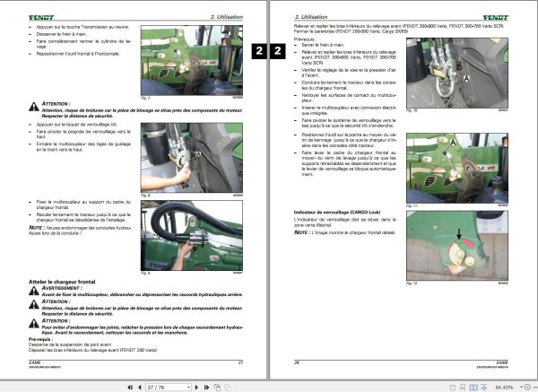Click the 'Avertissement' warning label

click(62, 288)
